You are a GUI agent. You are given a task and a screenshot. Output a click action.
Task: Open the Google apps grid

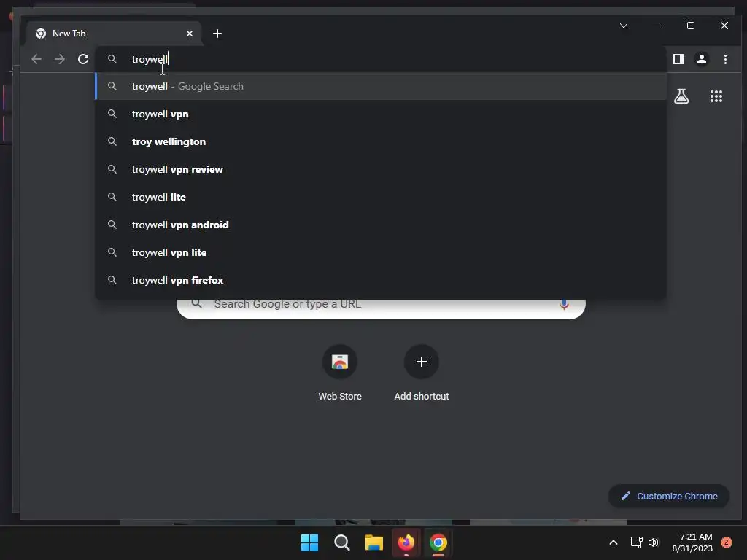(x=716, y=97)
